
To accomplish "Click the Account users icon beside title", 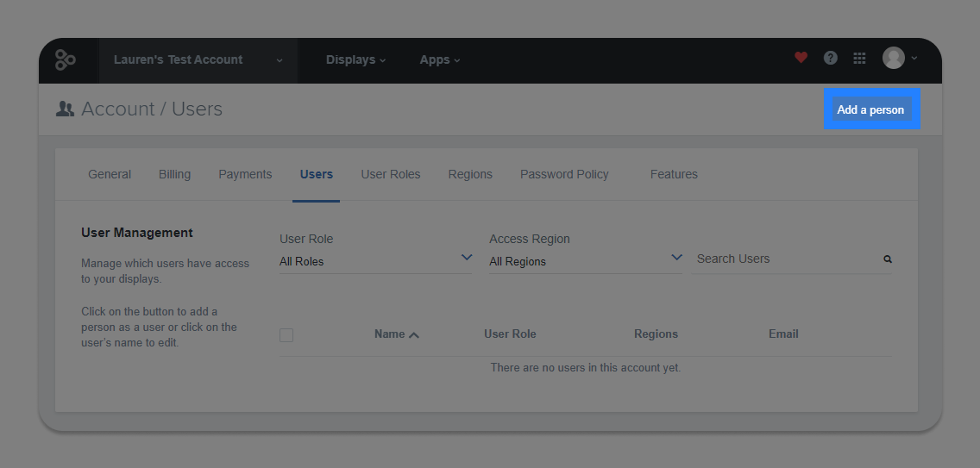I will coord(65,109).
